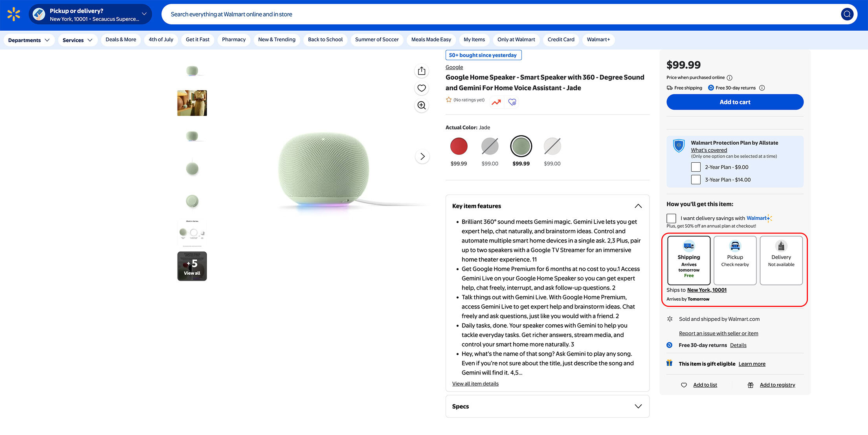Go to My Items

click(x=474, y=40)
